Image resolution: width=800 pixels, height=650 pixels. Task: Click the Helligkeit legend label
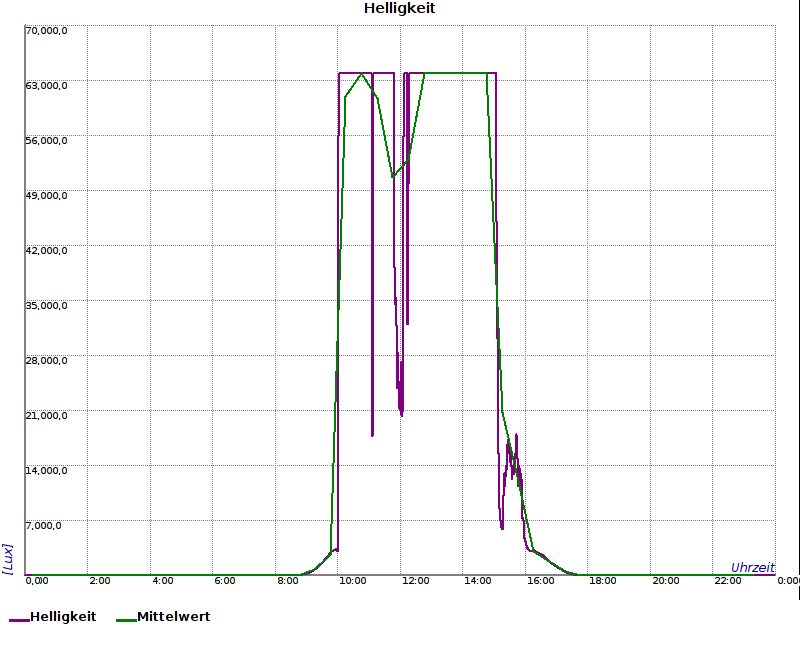coord(63,616)
